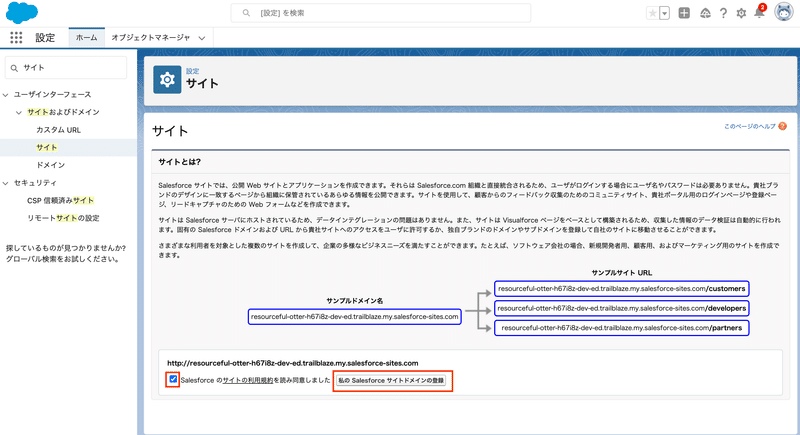
Task: Toggle the terms of use agreement checkbox
Action: coord(173,379)
